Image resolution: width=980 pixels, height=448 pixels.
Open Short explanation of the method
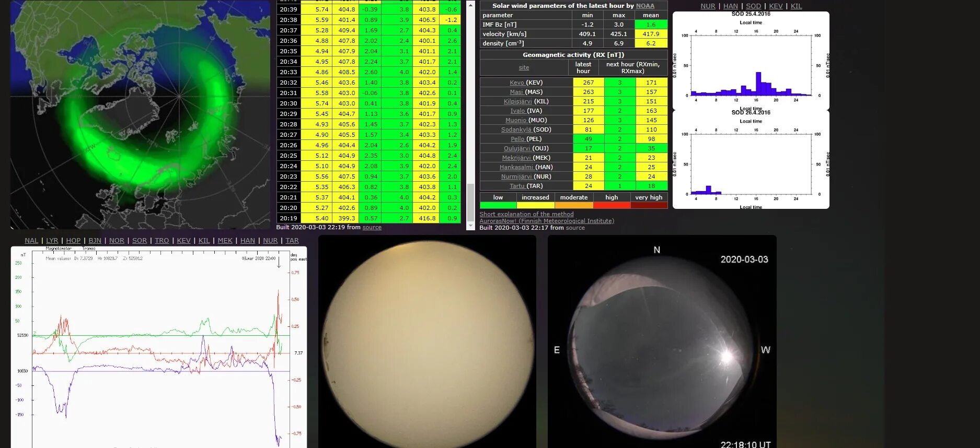[x=526, y=214]
